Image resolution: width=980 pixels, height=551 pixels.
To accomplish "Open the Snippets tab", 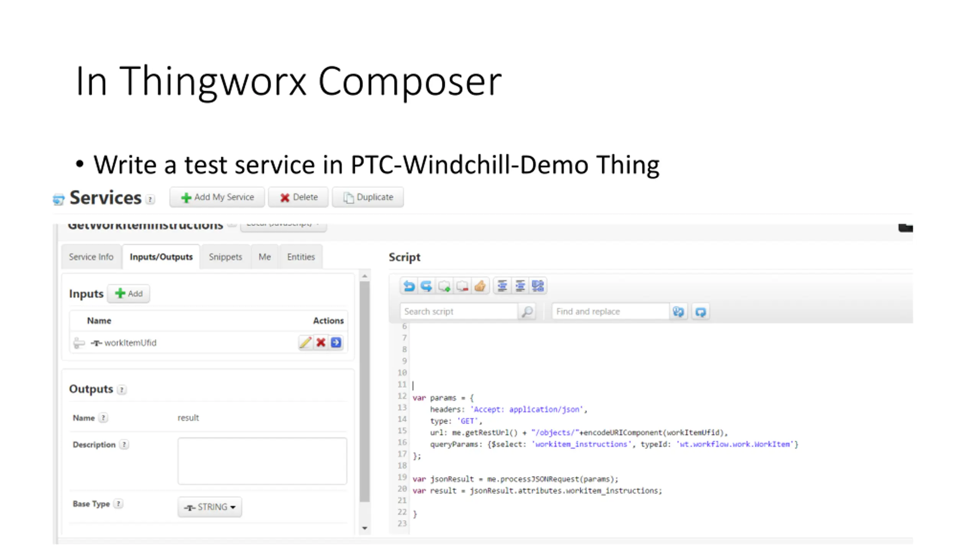I will tap(225, 257).
